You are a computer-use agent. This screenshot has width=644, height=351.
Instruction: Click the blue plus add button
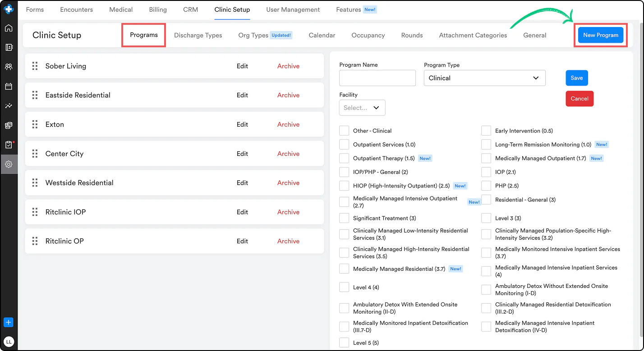[x=9, y=323]
